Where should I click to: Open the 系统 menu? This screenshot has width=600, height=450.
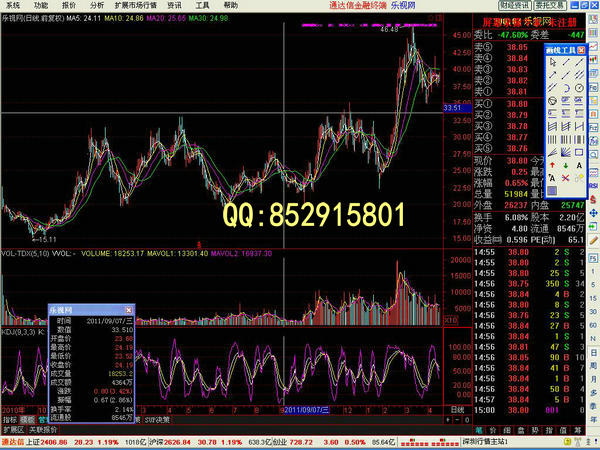pyautogui.click(x=12, y=5)
